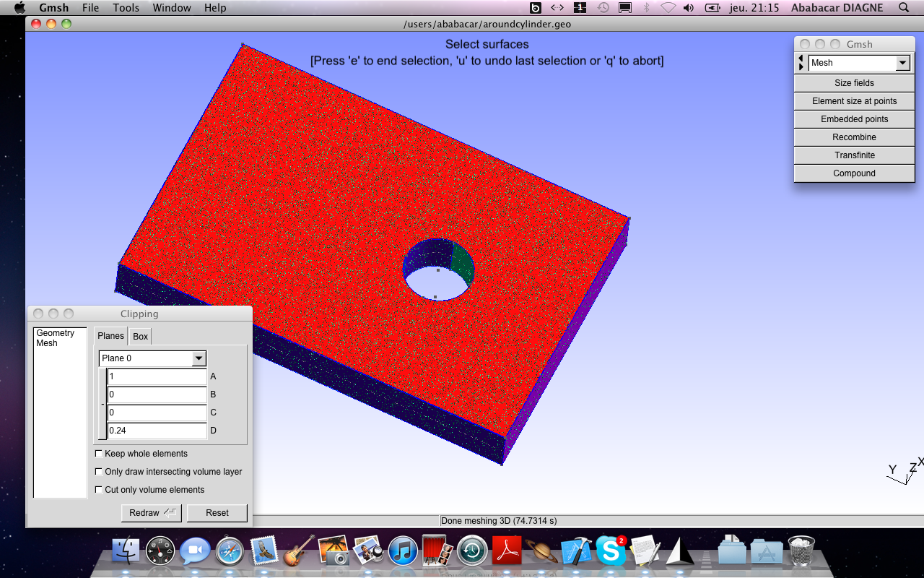
Task: Open the Saturn planet app in dock
Action: (541, 551)
